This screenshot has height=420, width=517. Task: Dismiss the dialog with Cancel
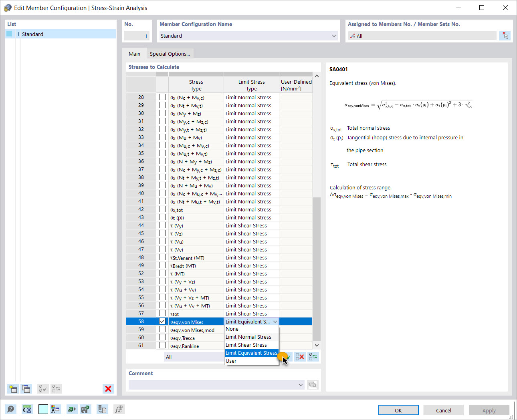coord(443,410)
